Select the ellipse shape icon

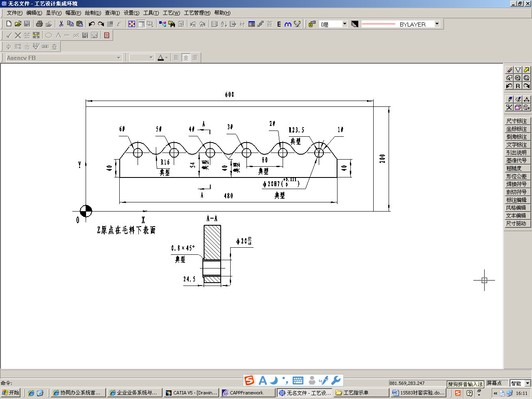pos(49,35)
